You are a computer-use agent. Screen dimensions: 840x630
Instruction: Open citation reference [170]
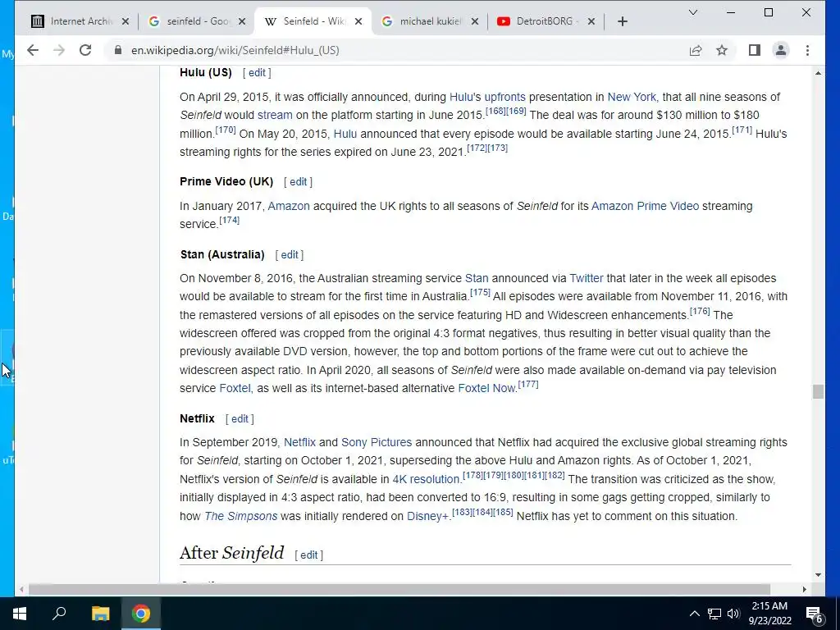pyautogui.click(x=226, y=130)
